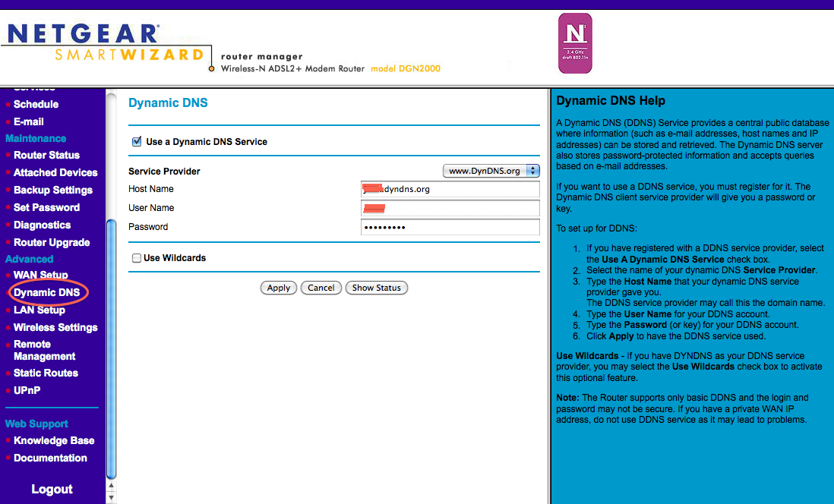Click the sidebar scrollbar thumb

click(111, 349)
